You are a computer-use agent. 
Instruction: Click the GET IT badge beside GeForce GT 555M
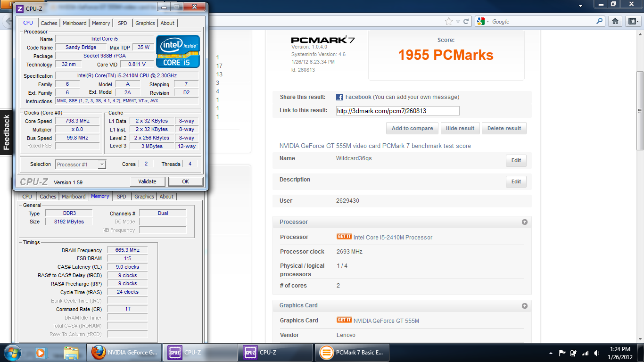tap(344, 320)
